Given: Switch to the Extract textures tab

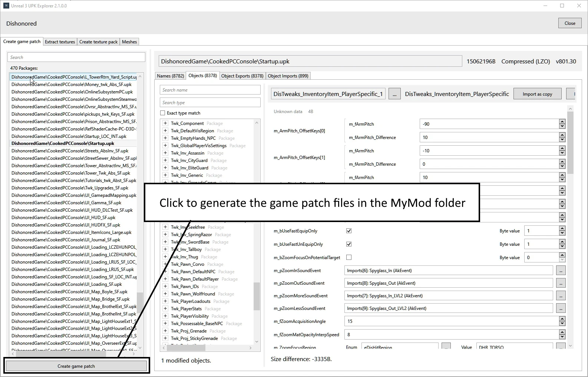Looking at the screenshot, I should [60, 42].
